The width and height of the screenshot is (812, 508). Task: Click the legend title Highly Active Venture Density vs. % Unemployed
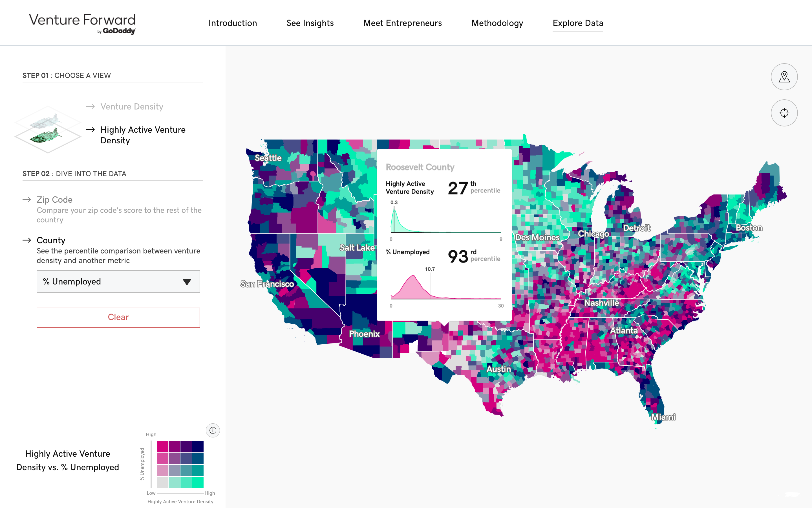67,460
